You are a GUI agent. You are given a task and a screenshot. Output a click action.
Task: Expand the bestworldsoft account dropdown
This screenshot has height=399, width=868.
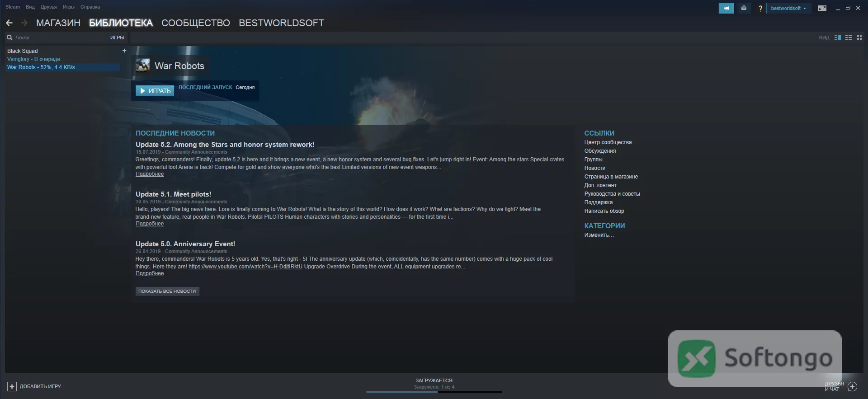(x=788, y=8)
